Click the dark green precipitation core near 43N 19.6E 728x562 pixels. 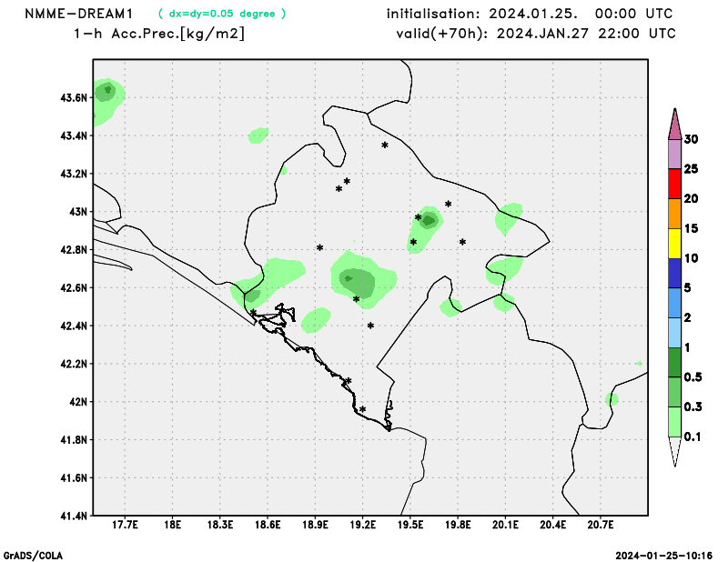pos(428,220)
